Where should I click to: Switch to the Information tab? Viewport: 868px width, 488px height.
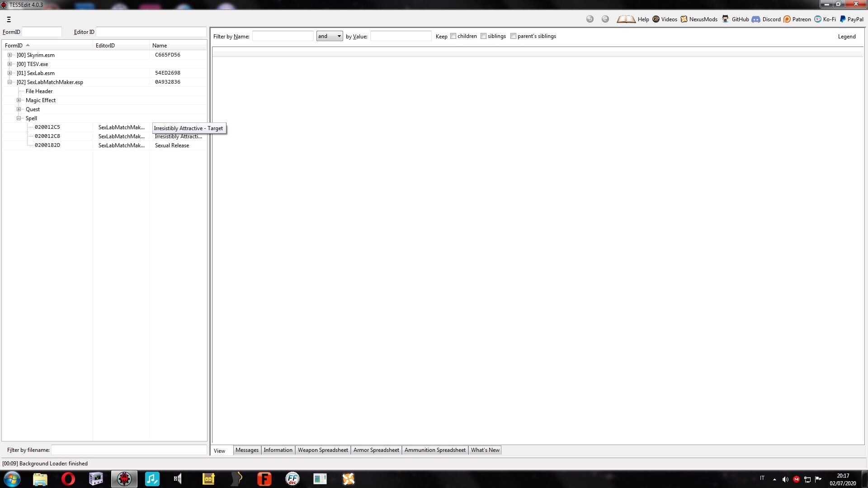[x=278, y=450]
